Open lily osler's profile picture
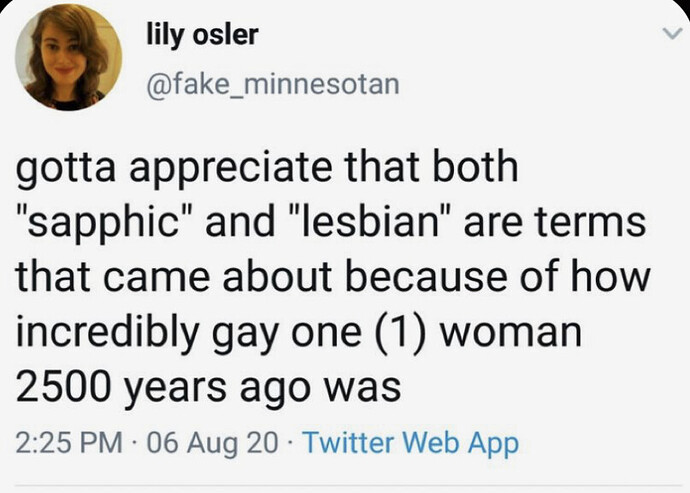 pyautogui.click(x=69, y=57)
